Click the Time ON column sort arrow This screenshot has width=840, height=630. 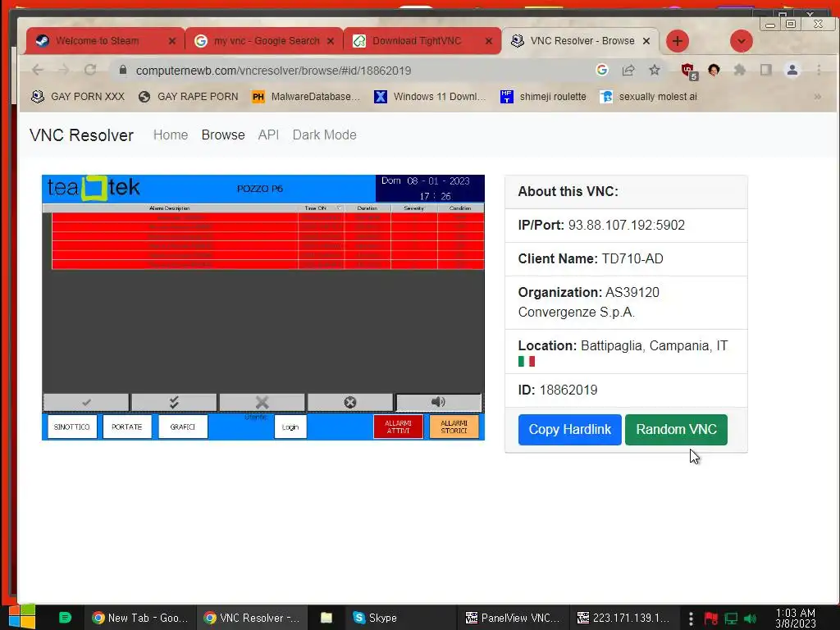339,208
